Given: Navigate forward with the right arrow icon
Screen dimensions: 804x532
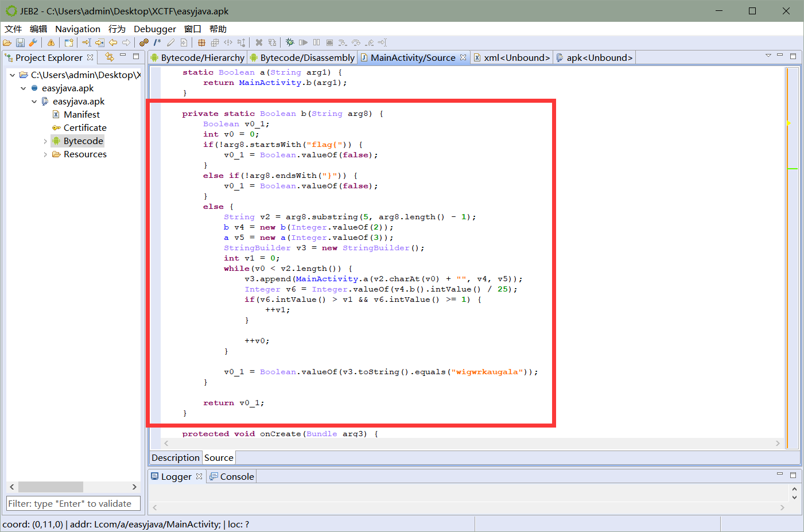Looking at the screenshot, I should [x=126, y=42].
